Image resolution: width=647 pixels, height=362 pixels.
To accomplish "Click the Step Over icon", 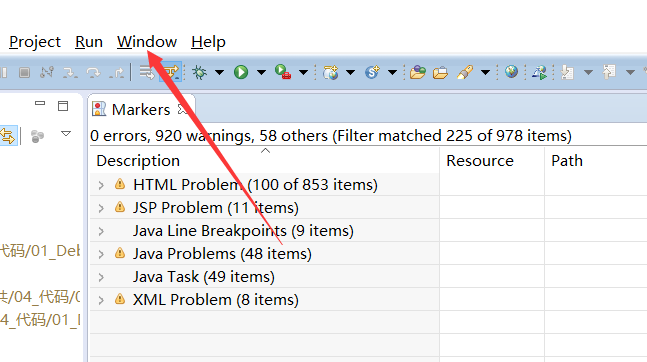I will (x=93, y=73).
